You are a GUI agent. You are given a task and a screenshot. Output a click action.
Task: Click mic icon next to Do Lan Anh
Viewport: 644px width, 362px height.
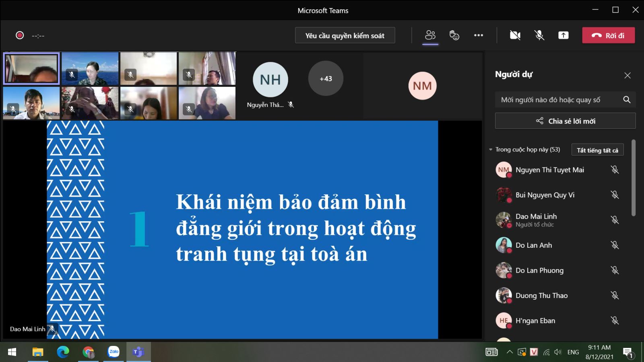pos(615,245)
